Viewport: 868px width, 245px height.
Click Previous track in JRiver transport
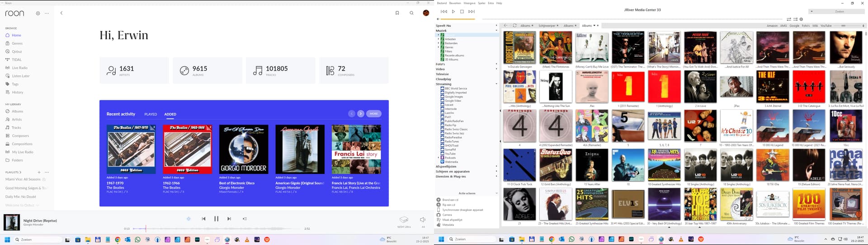click(444, 11)
